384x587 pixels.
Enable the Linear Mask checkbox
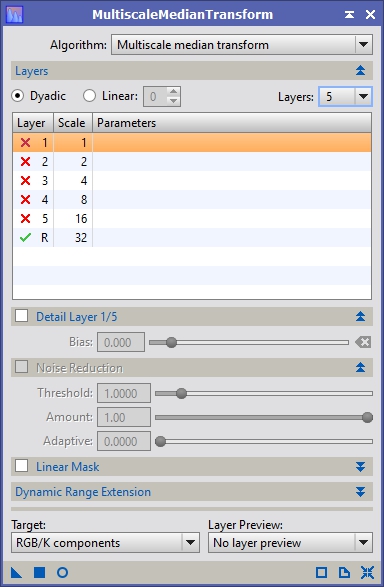(x=21, y=466)
